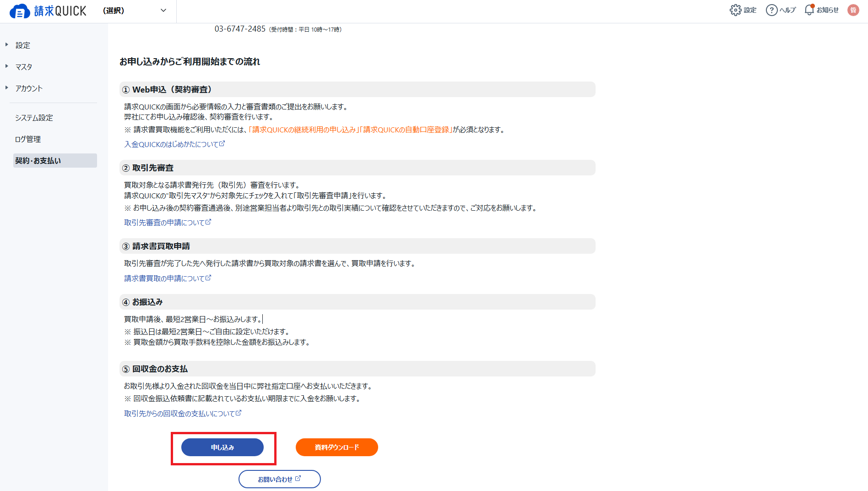Click the ④ お振込み section header
868x491 pixels.
tap(358, 302)
